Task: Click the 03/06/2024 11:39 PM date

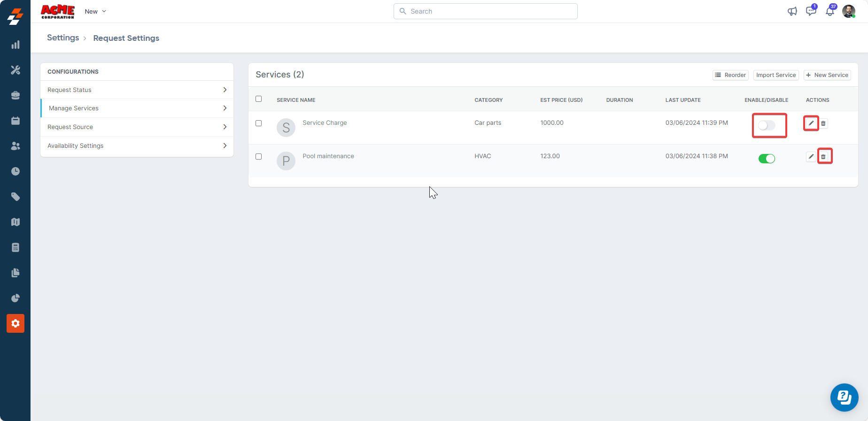Action: (x=697, y=123)
